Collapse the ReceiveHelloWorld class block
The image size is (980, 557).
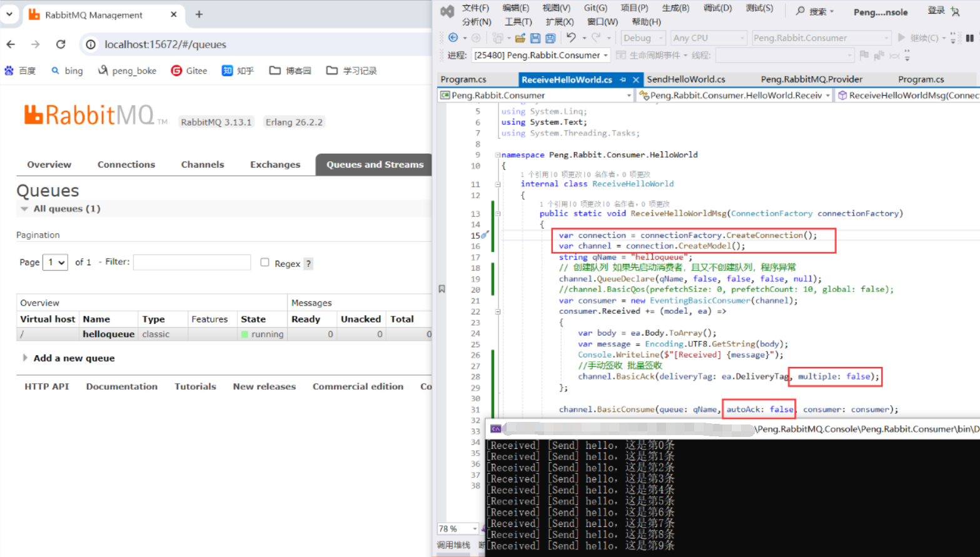click(498, 184)
